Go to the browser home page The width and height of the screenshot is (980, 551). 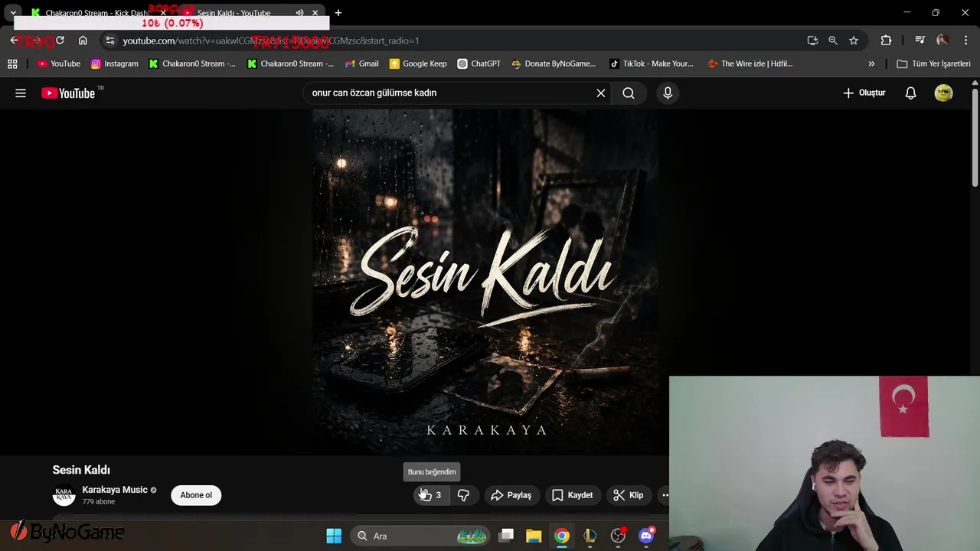[x=83, y=41]
